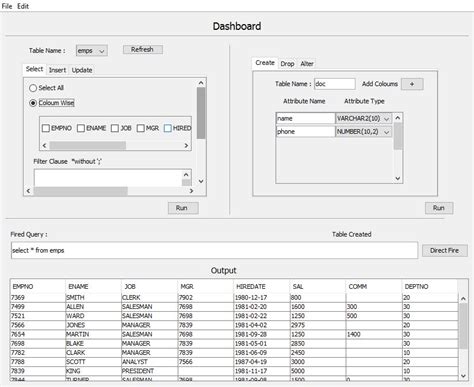
Task: Switch to the Drop tab
Action: point(287,64)
